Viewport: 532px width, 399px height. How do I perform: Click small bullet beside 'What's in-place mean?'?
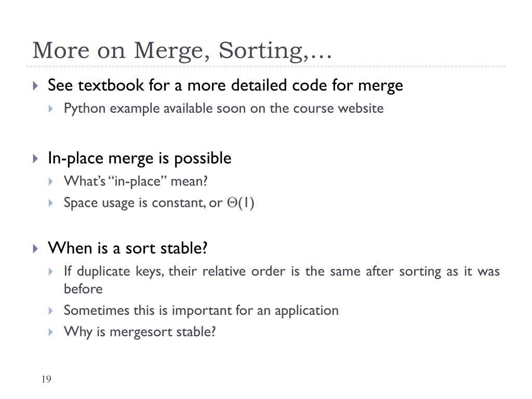click(51, 181)
